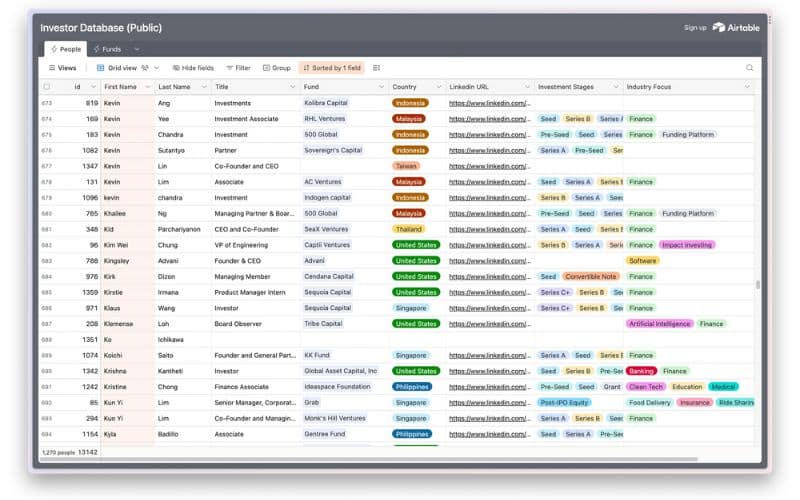Screen dimensions: 800x500
Task: Select the "Parchariyanon" last name cell
Action: tap(183, 229)
